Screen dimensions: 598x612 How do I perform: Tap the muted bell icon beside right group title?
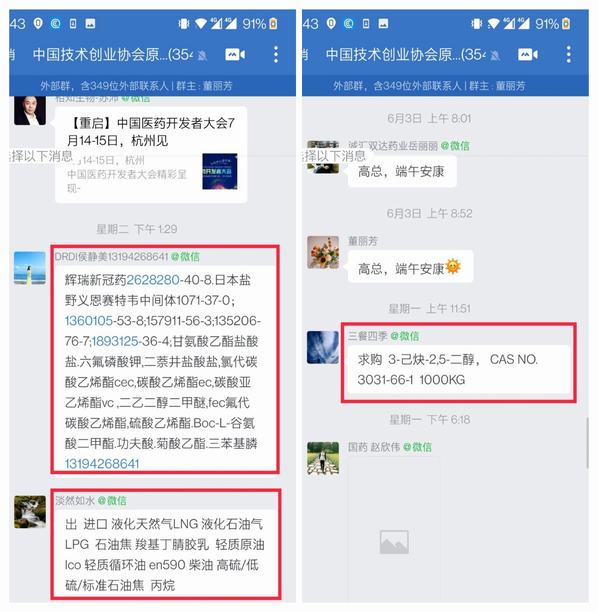coord(495,55)
